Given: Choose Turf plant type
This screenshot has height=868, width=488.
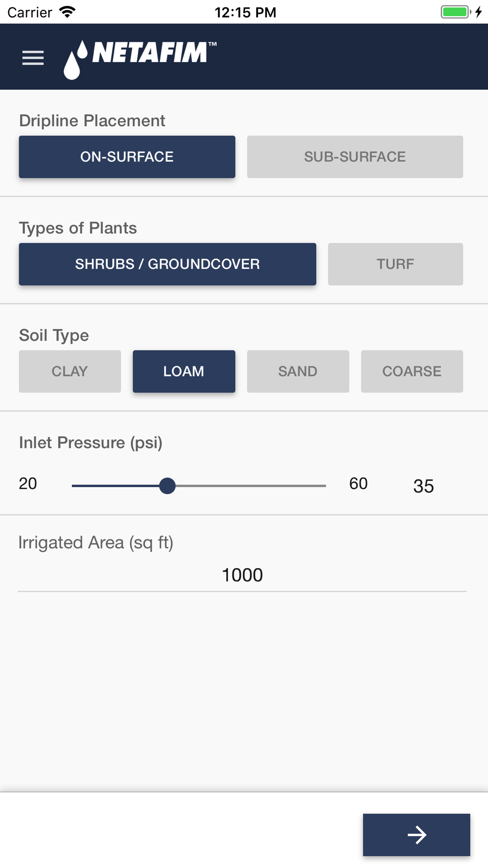Looking at the screenshot, I should pos(395,264).
